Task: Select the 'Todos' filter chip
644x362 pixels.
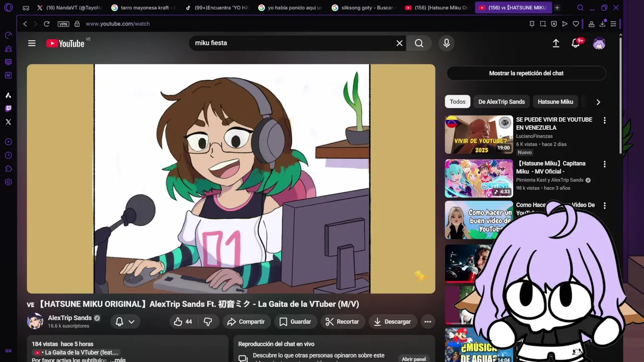Action: tap(457, 102)
